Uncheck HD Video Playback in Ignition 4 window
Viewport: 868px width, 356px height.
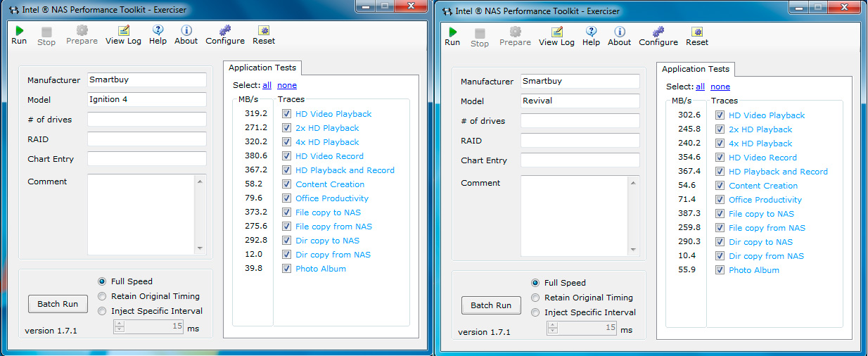coord(286,114)
